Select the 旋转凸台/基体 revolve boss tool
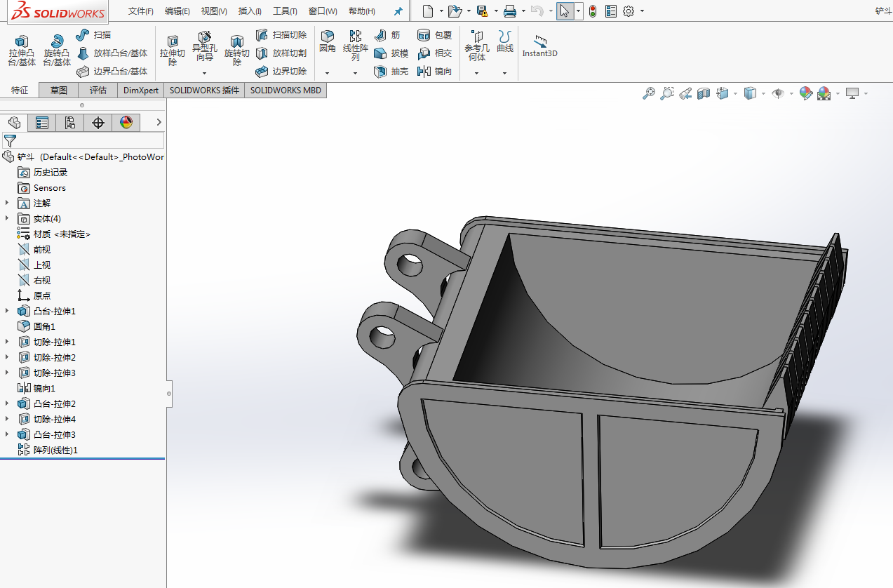The width and height of the screenshot is (893, 588). point(57,51)
